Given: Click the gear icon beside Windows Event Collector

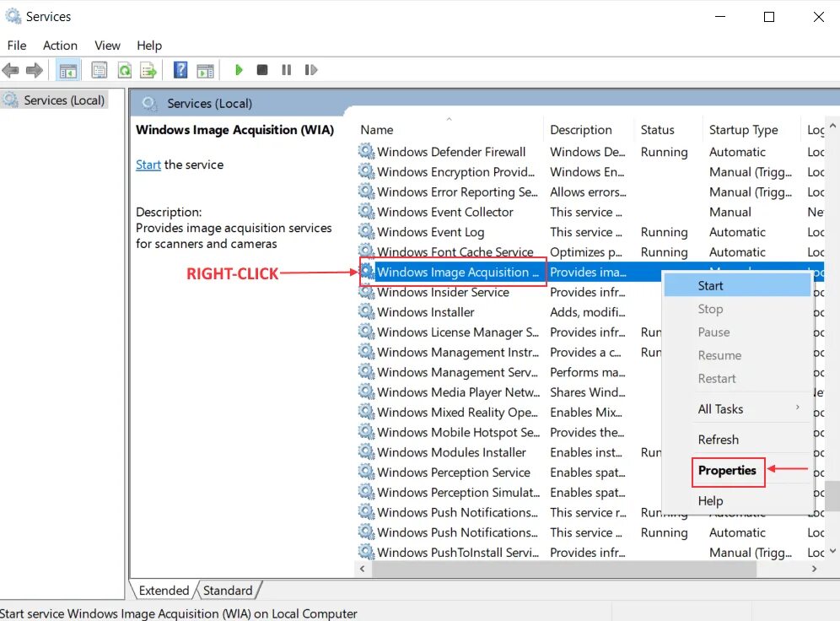Looking at the screenshot, I should (x=366, y=211).
